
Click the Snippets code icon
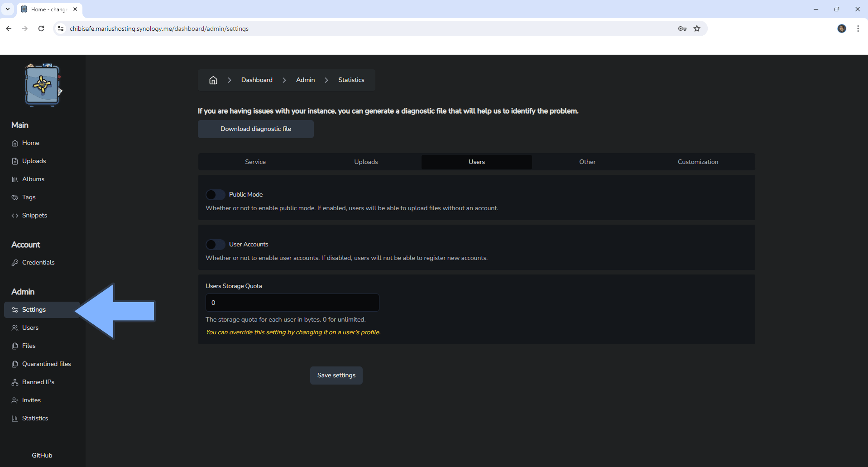point(15,215)
